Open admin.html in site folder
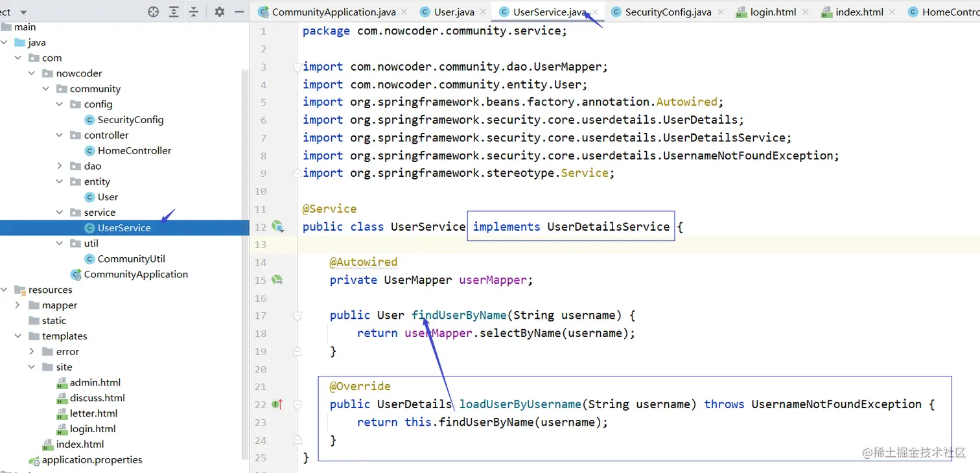Screen dimensions: 980x473 pos(95,382)
